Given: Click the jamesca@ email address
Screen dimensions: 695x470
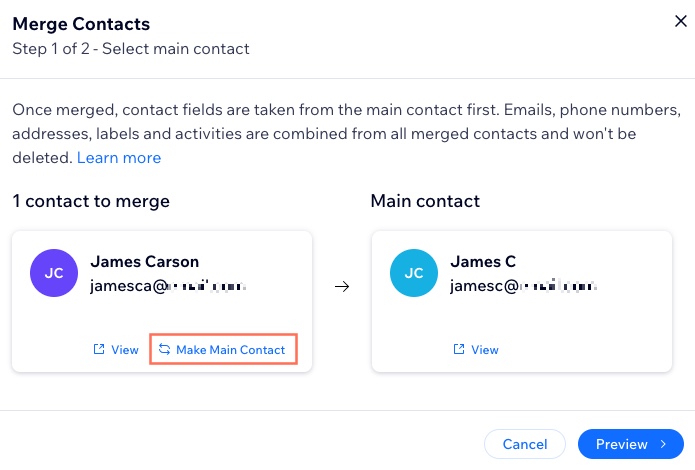Looking at the screenshot, I should 168,286.
